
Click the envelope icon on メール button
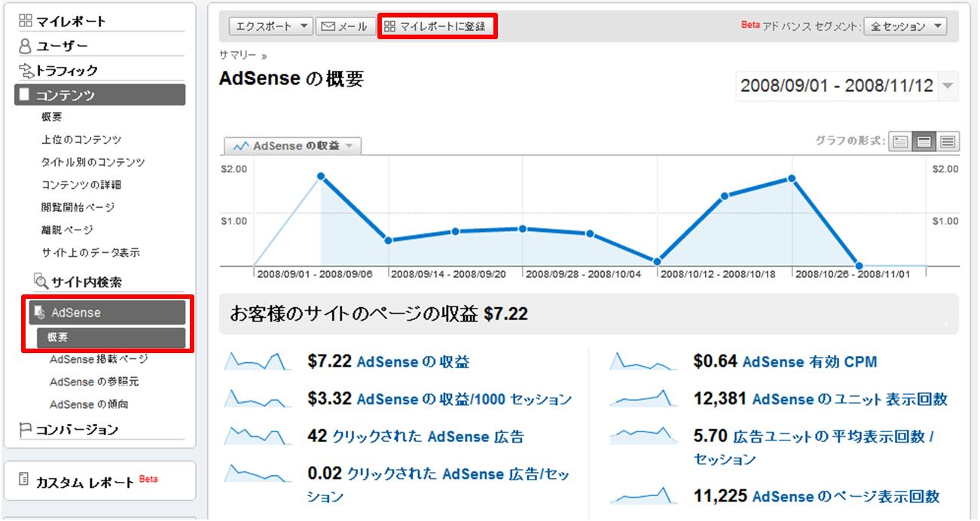pos(328,26)
